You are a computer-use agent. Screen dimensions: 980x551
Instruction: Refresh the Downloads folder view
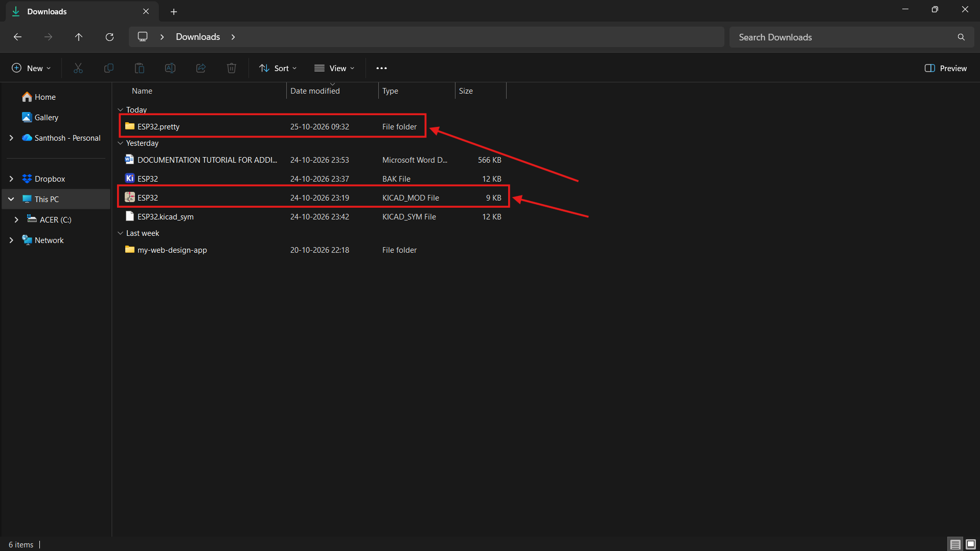[109, 37]
